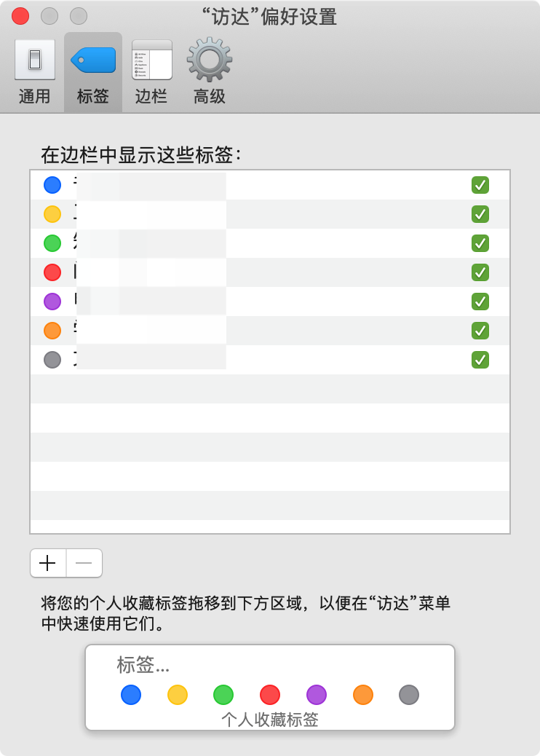The height and width of the screenshot is (756, 540).
Task: Uncheck the gray tag sidebar checkbox
Action: (480, 360)
